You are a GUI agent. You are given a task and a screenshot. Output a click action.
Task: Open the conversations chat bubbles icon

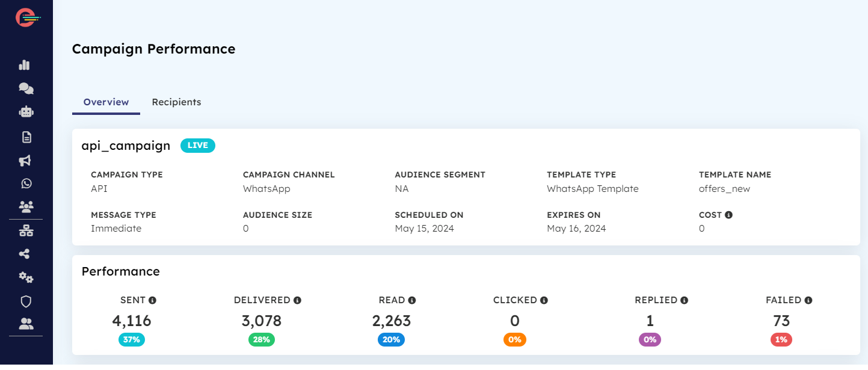click(26, 88)
